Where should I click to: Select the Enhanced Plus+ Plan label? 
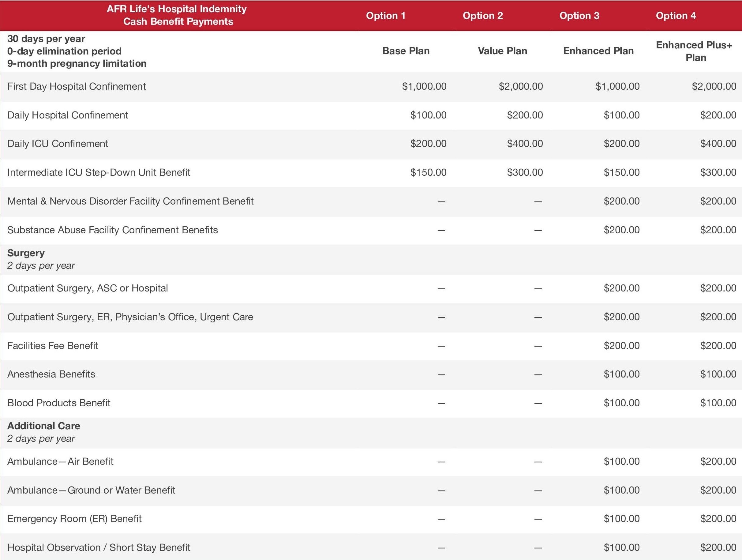pos(694,51)
